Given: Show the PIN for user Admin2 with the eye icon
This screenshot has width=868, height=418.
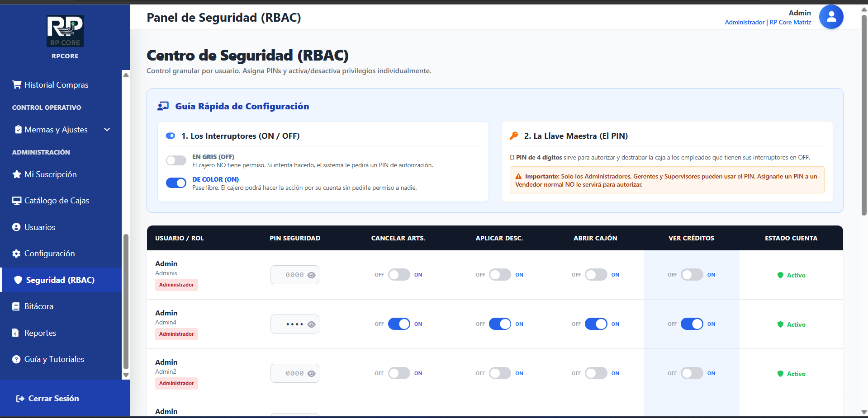Looking at the screenshot, I should point(311,373).
